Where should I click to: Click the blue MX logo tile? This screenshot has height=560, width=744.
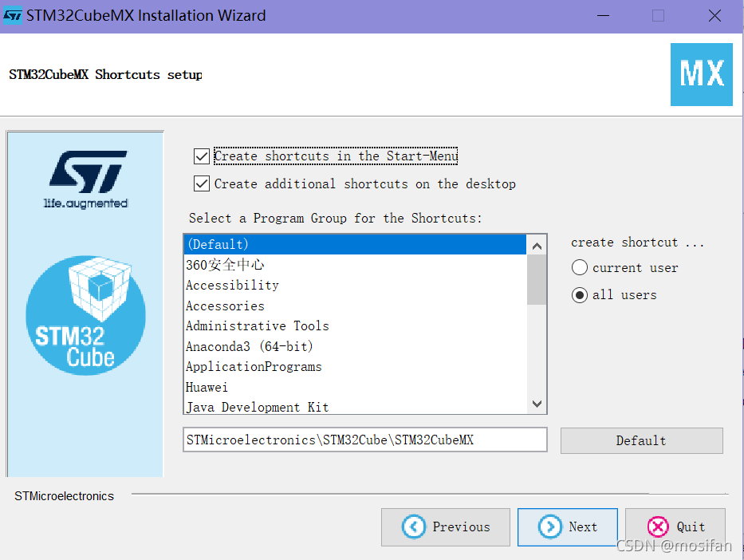pos(701,74)
